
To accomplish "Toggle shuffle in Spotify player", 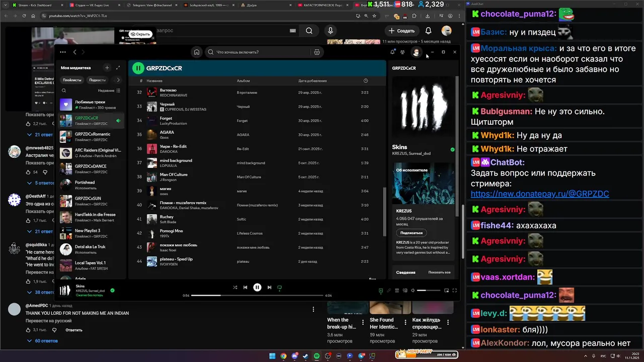I will pos(235,288).
